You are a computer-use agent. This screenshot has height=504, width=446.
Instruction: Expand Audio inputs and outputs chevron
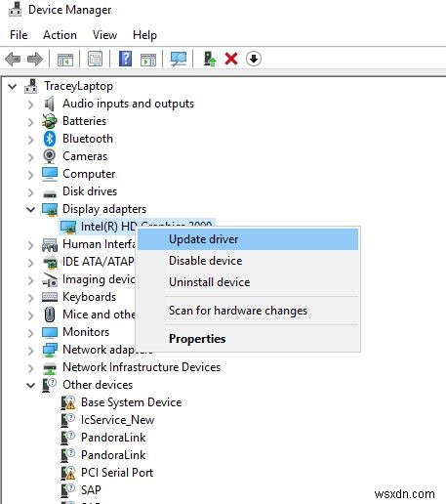(30, 105)
